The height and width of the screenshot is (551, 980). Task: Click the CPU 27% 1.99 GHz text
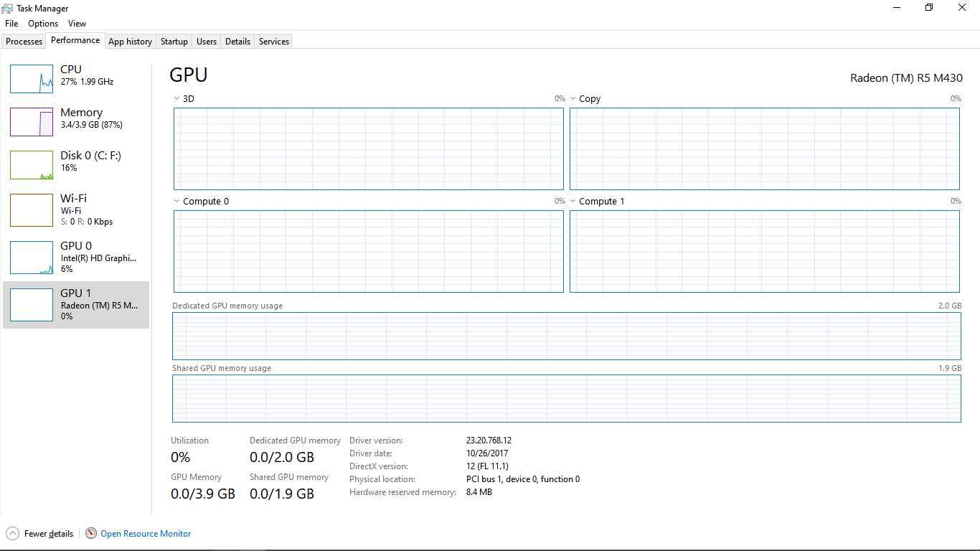87,82
